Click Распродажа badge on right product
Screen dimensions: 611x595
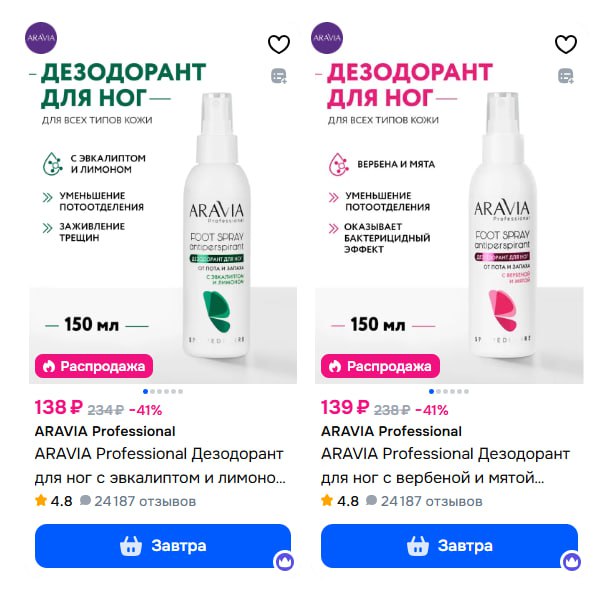click(380, 366)
